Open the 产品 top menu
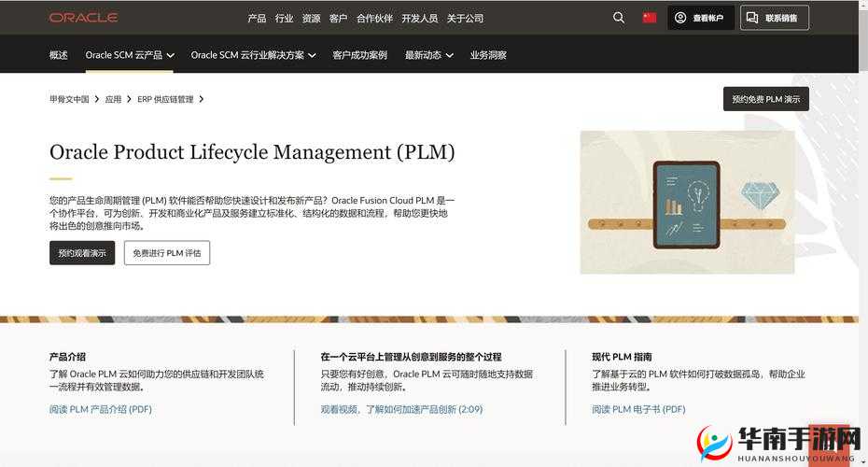Image resolution: width=868 pixels, height=467 pixels. 257,19
